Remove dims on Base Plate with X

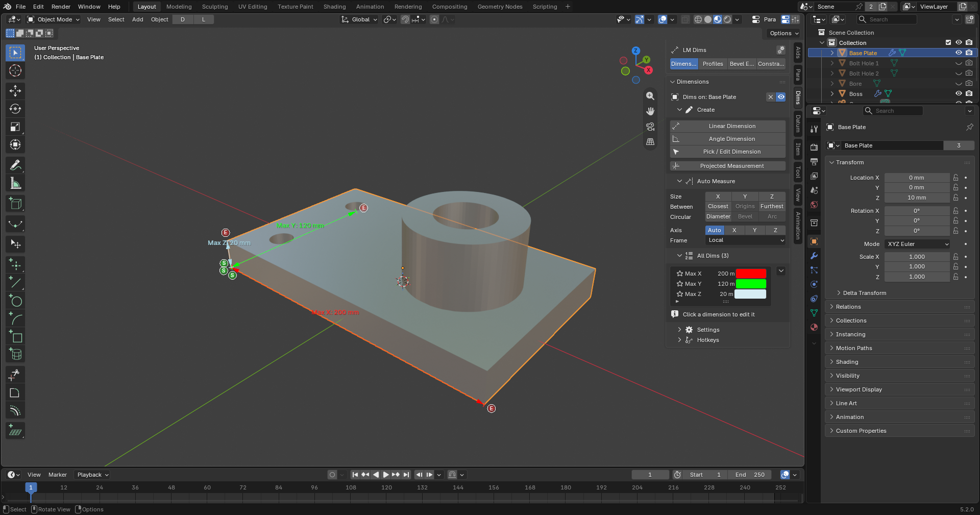point(771,97)
